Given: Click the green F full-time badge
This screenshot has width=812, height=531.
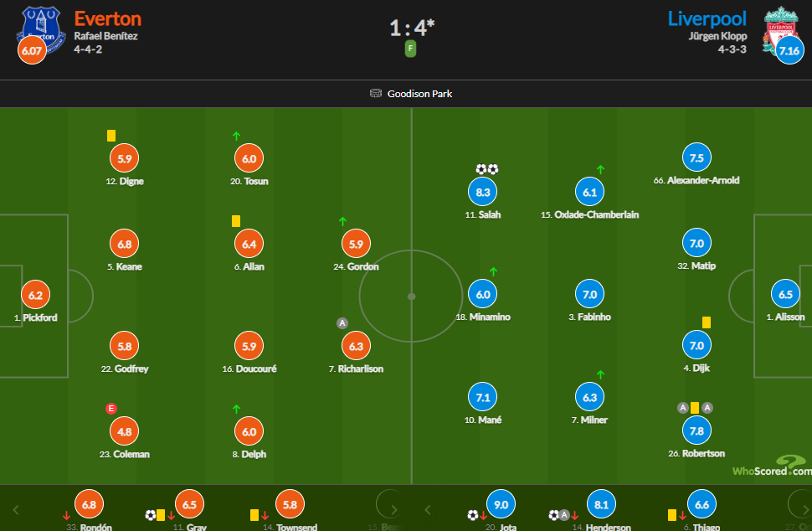Looking at the screenshot, I should tap(410, 49).
